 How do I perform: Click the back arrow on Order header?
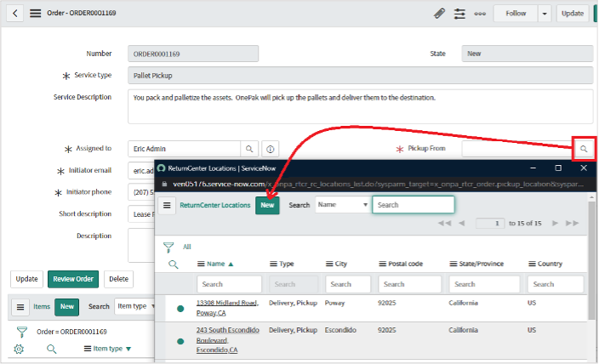point(15,14)
